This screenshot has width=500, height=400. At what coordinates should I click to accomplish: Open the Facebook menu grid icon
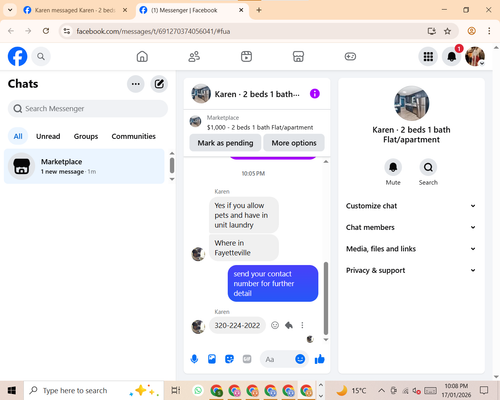(x=428, y=57)
